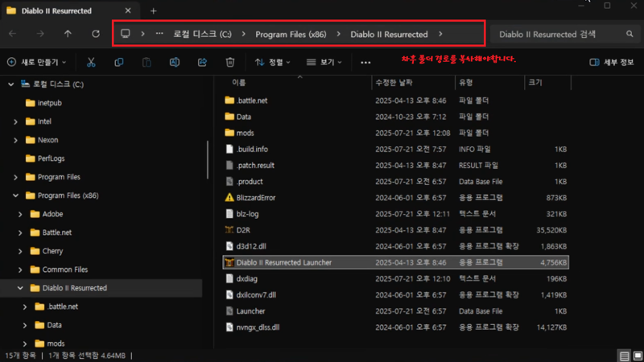Click the Diablo II Resurrected 검색 search box
Viewport: 644px width, 362px height.
pyautogui.click(x=565, y=34)
